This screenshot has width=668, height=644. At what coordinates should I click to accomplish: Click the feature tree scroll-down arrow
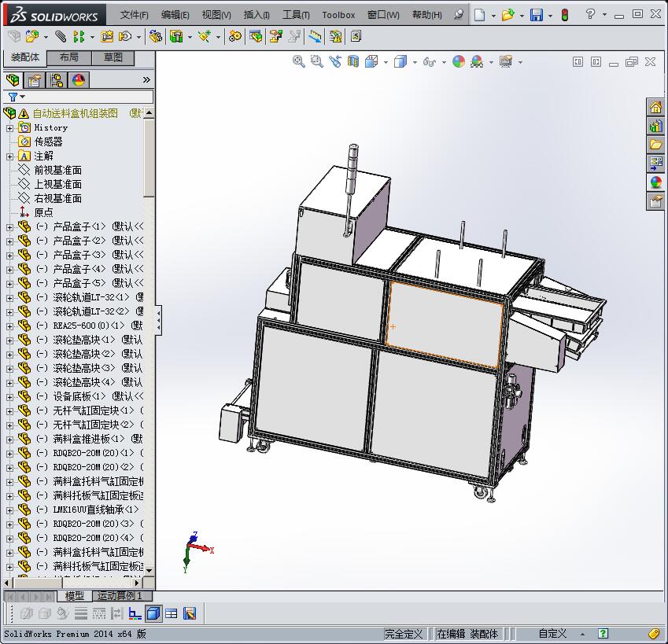tap(149, 570)
